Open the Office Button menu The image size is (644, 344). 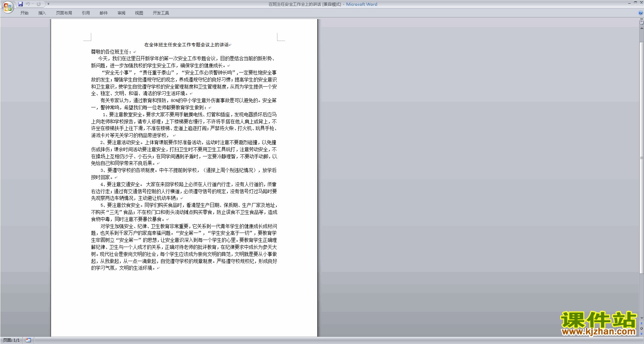[x=7, y=7]
